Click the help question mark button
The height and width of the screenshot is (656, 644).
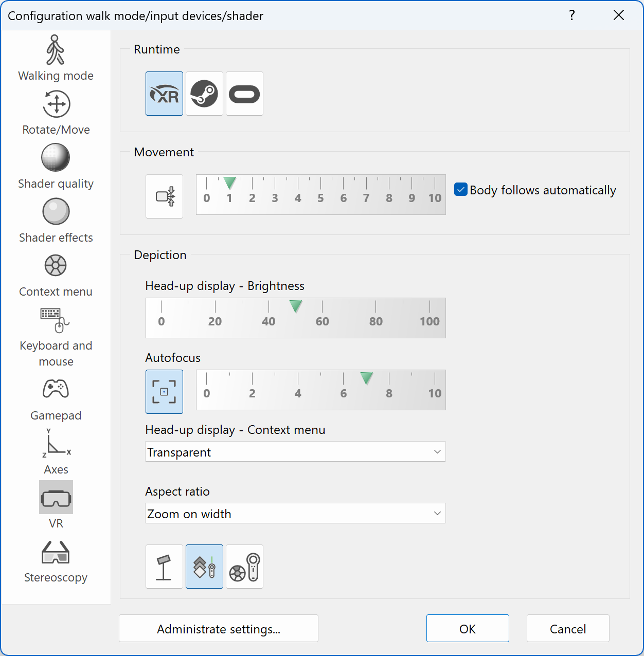click(x=571, y=15)
